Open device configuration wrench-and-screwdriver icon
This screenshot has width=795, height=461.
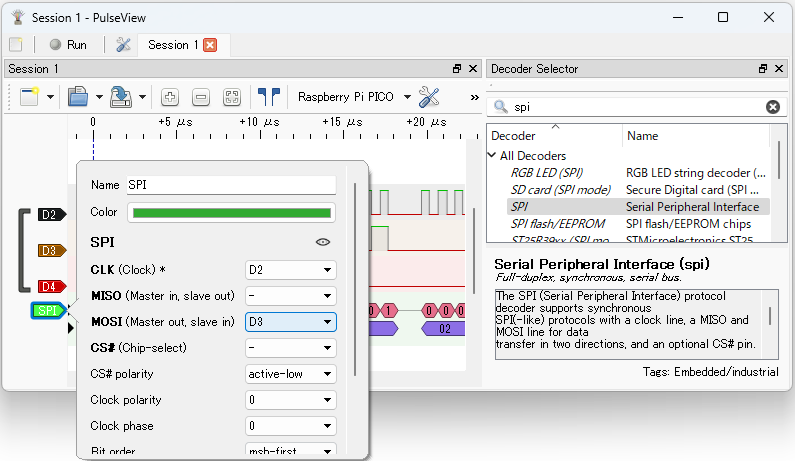[429, 97]
